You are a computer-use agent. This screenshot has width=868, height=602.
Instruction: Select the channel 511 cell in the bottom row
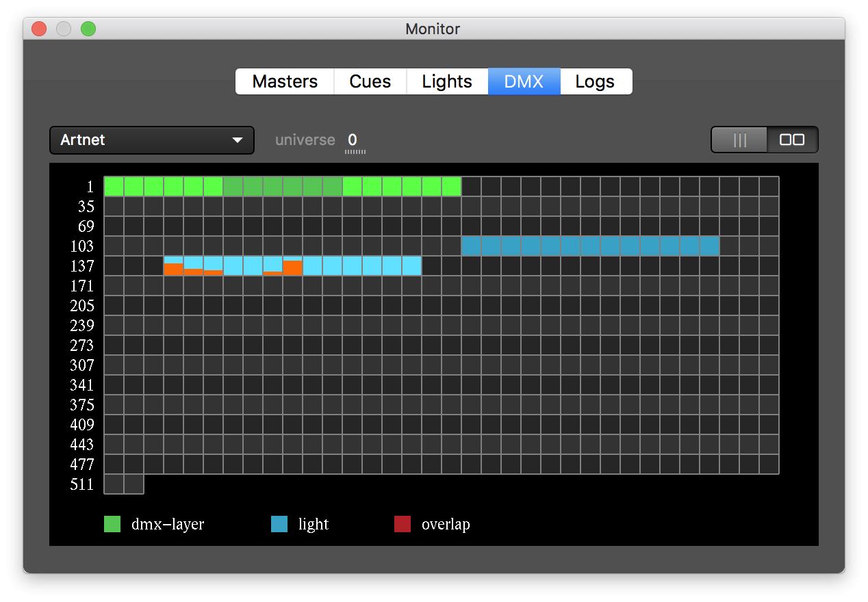point(114,484)
